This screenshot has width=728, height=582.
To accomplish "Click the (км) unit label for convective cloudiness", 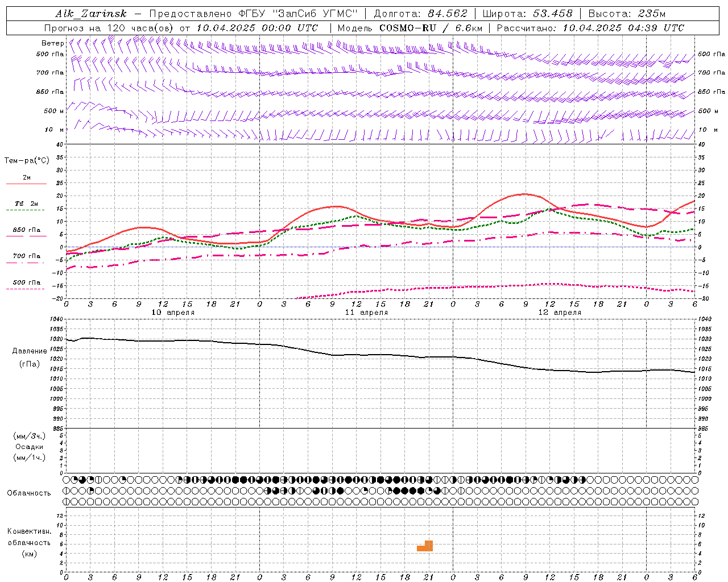I will tap(29, 554).
